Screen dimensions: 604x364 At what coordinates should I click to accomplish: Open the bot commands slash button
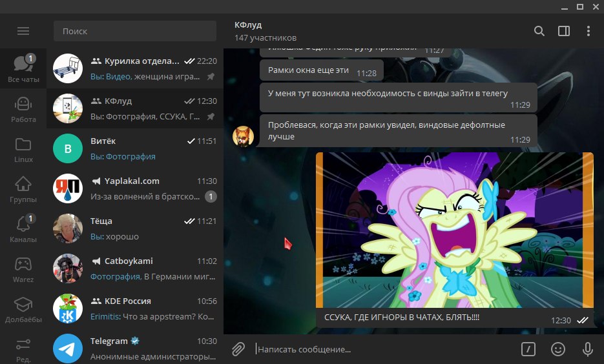[528, 349]
